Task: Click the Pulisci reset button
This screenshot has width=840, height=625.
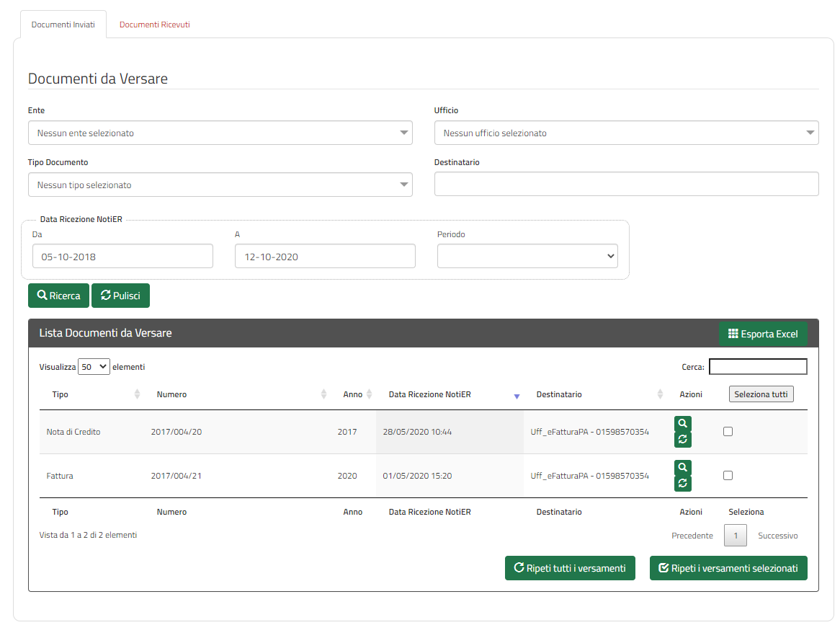Action: coord(120,296)
